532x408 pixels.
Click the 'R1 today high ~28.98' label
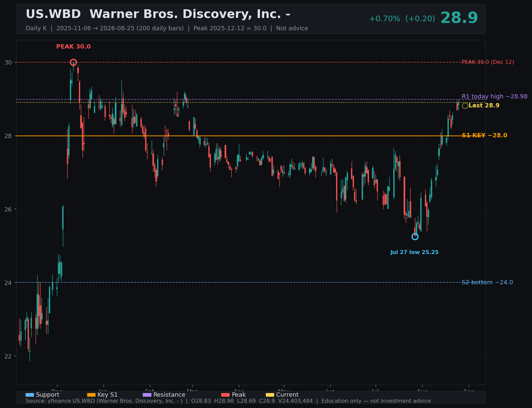[x=494, y=96]
